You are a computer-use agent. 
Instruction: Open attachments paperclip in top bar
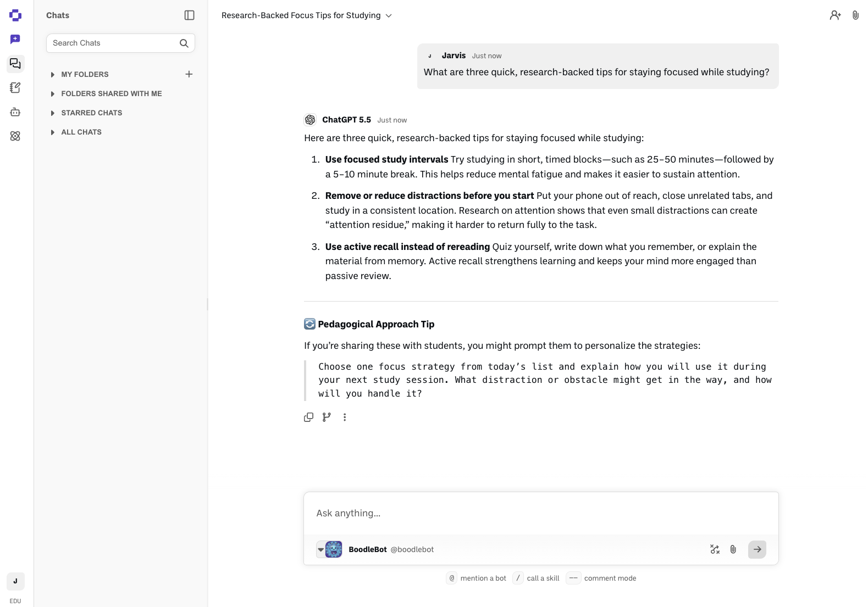(x=855, y=15)
